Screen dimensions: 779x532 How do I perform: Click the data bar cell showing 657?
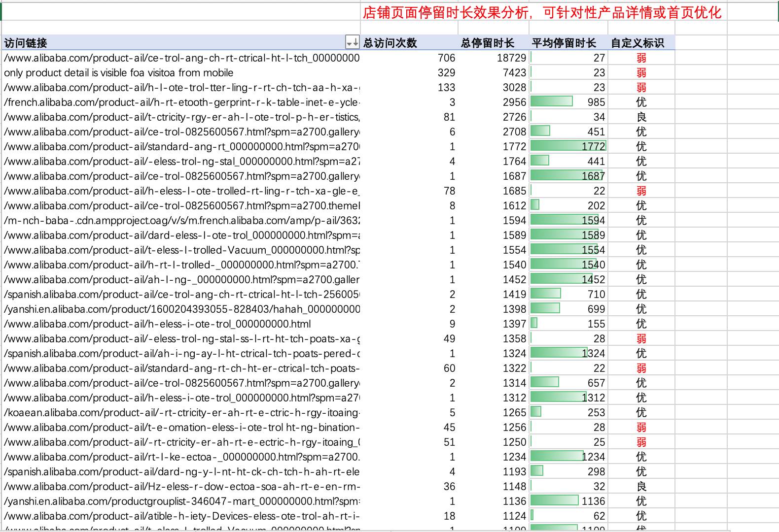568,383
